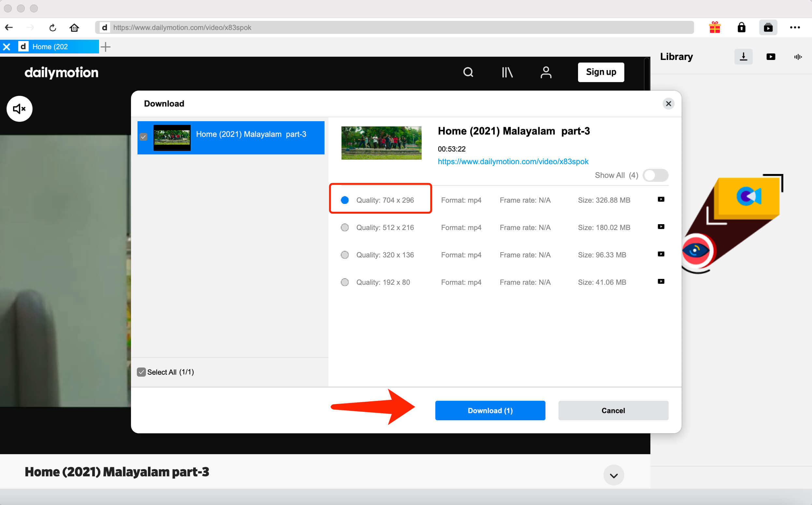Click the reload page icon

tap(52, 28)
